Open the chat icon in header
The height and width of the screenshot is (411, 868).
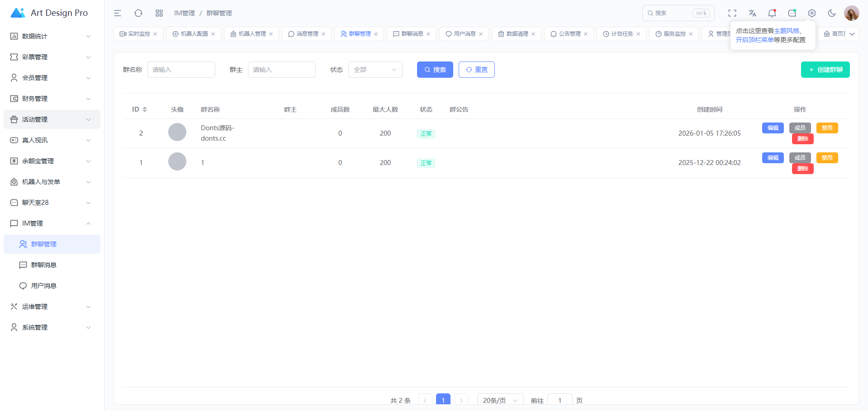pyautogui.click(x=792, y=13)
